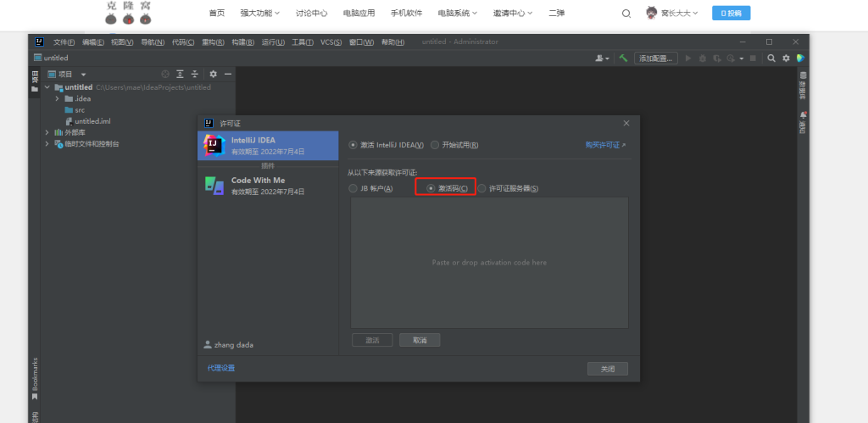Open the File (文件) menu

(64, 42)
